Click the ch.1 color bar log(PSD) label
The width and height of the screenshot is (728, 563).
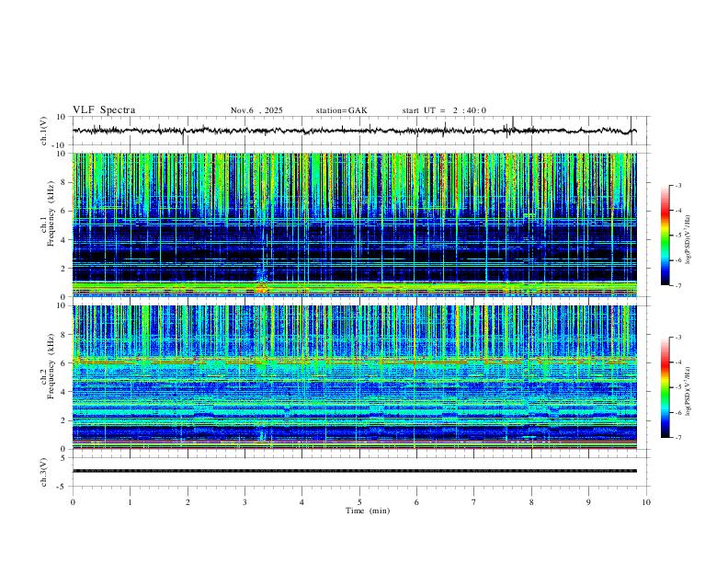pyautogui.click(x=688, y=240)
